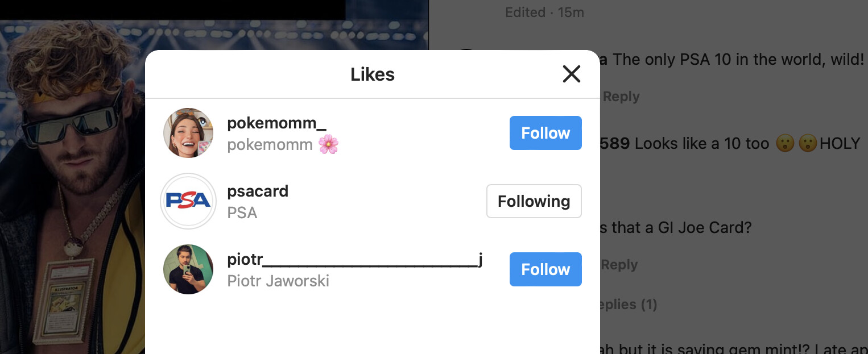The image size is (868, 354).
Task: Reply to the GI Joe Card comment
Action: coord(619,265)
